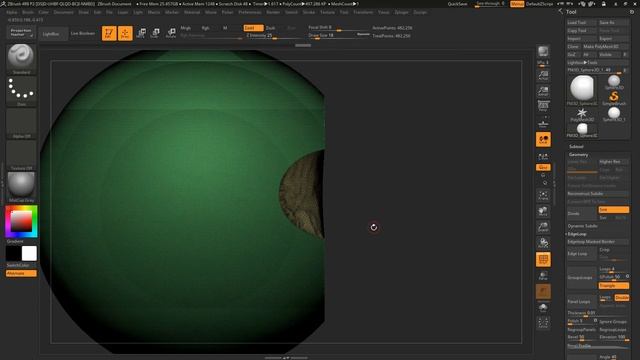The height and width of the screenshot is (360, 640).
Task: Click SwitchColor below the swatches
Action: pyautogui.click(x=18, y=265)
